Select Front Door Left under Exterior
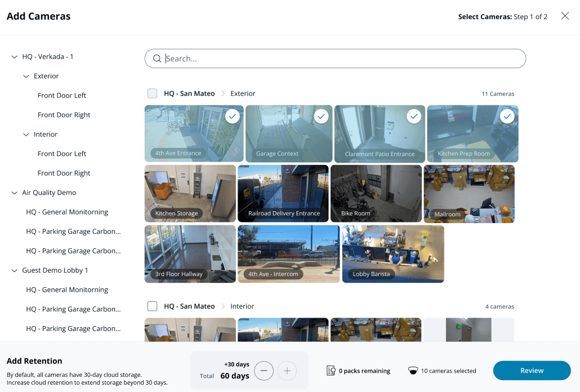Viewport: 580px width, 392px height. (x=62, y=96)
